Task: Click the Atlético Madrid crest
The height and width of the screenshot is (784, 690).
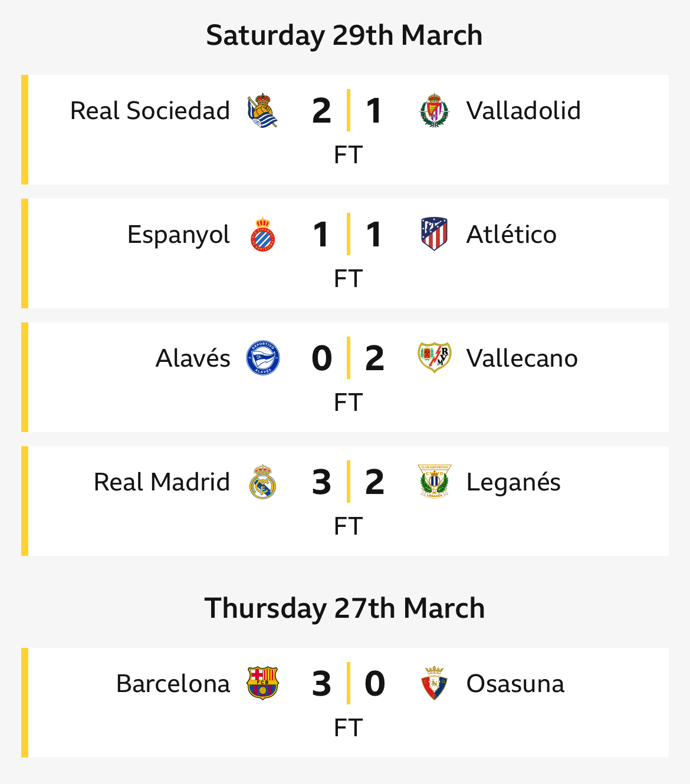Action: click(x=434, y=235)
